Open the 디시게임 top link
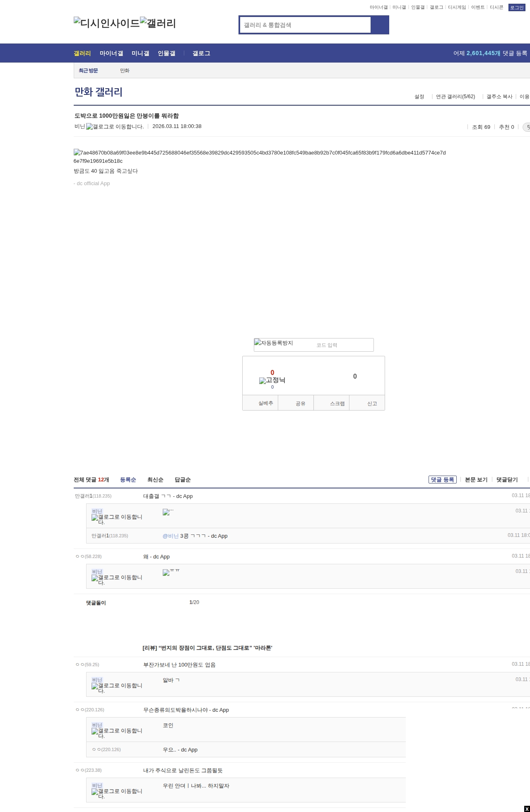 (x=457, y=7)
